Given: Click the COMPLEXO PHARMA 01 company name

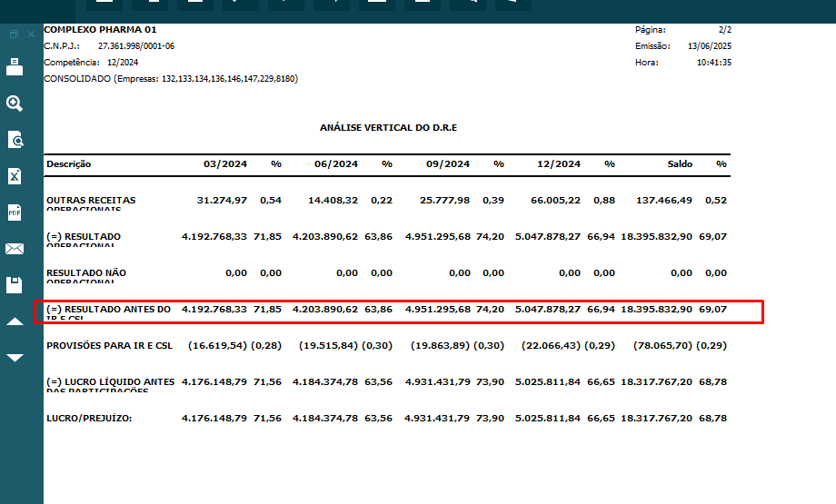Looking at the screenshot, I should tap(100, 30).
